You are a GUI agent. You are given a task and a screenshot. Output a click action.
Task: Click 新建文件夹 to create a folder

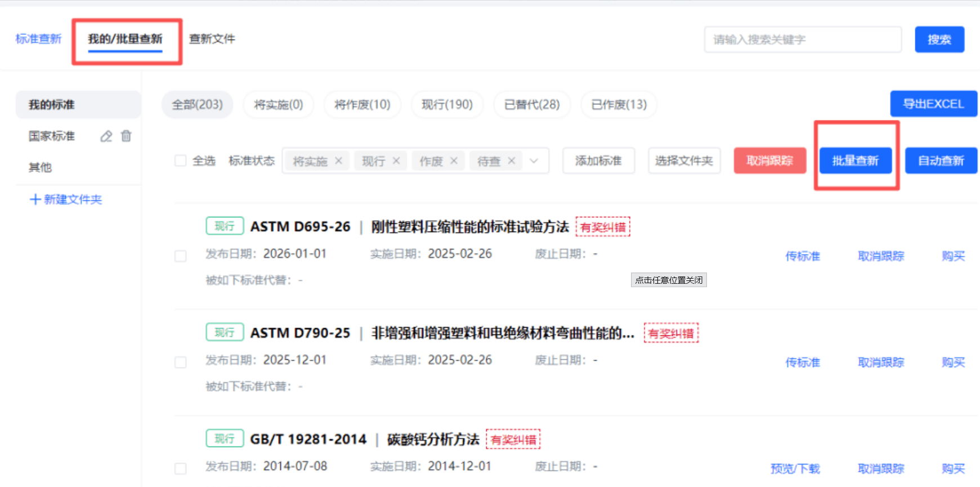click(66, 199)
